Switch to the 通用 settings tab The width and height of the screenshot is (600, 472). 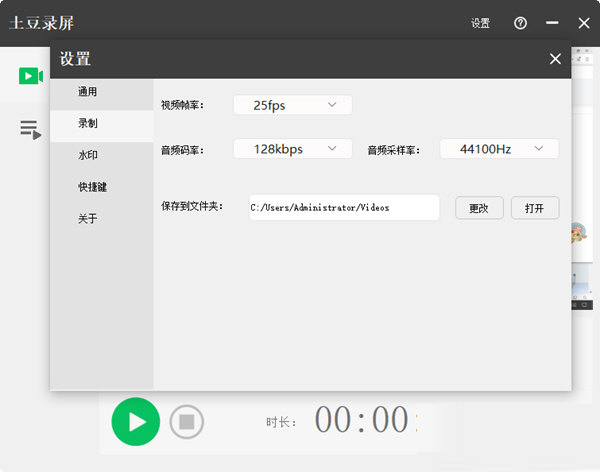88,92
